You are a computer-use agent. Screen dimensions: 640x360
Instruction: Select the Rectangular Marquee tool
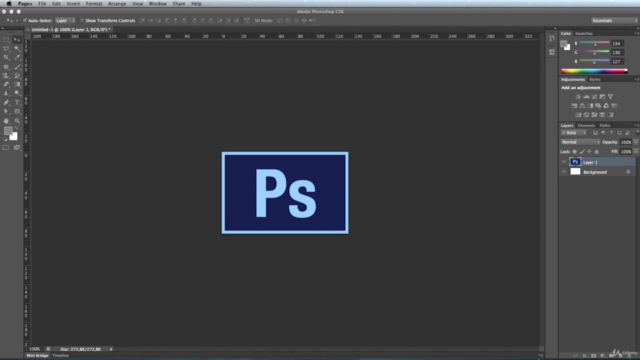[x=6, y=40]
